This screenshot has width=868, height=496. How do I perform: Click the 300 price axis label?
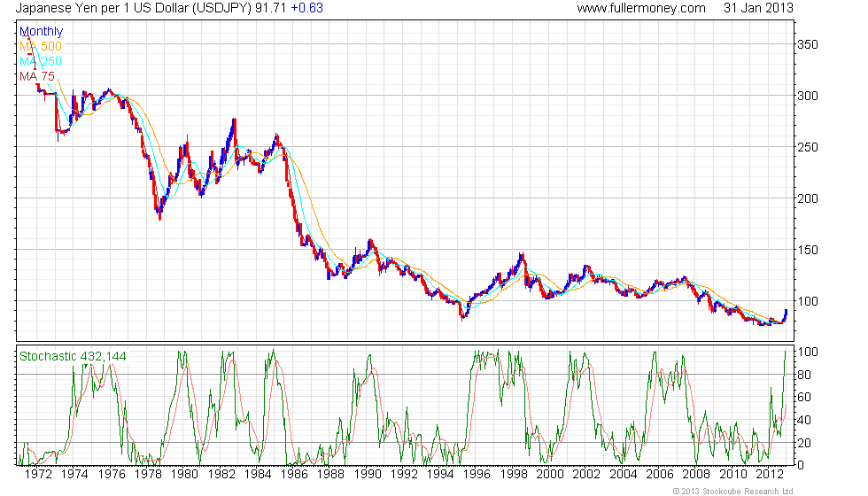tap(808, 96)
